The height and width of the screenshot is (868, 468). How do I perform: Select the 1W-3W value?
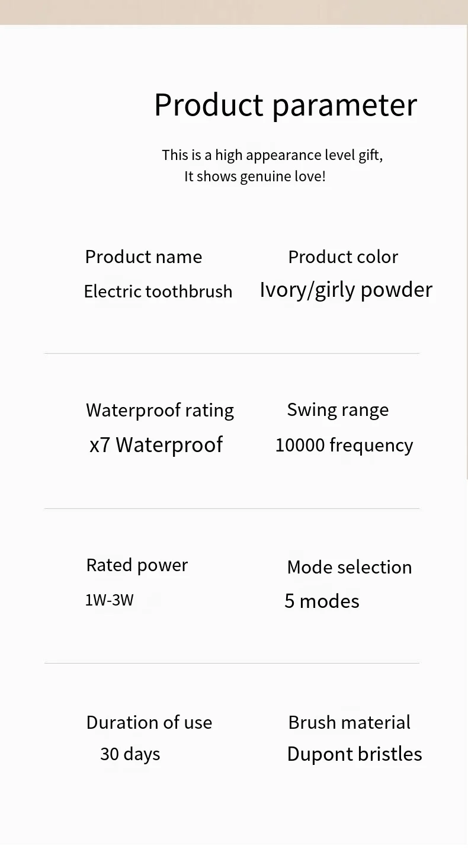pos(110,600)
